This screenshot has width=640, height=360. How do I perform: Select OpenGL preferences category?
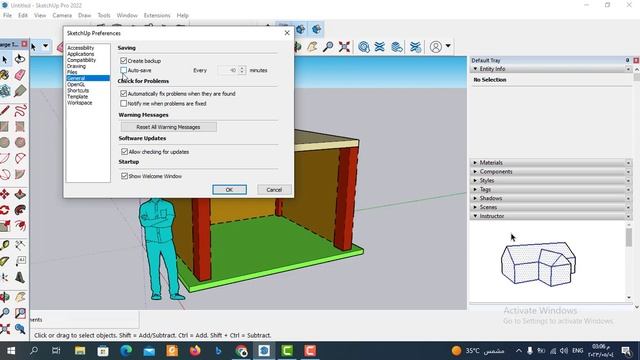pos(76,84)
